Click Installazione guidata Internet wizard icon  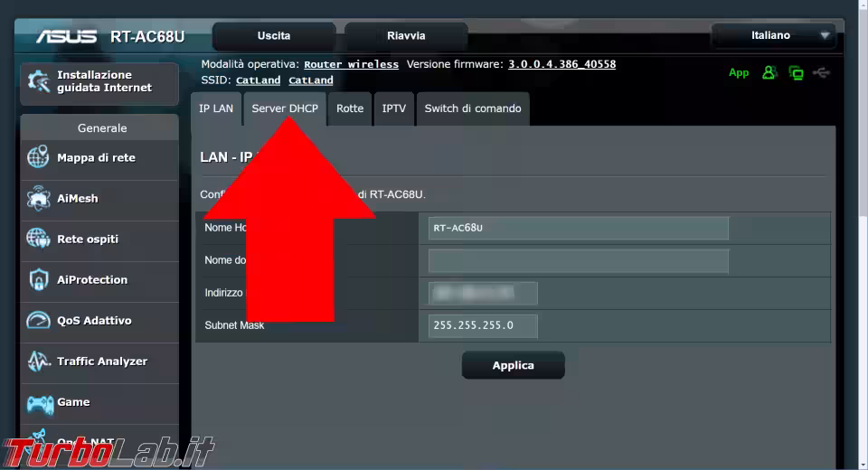pos(39,81)
